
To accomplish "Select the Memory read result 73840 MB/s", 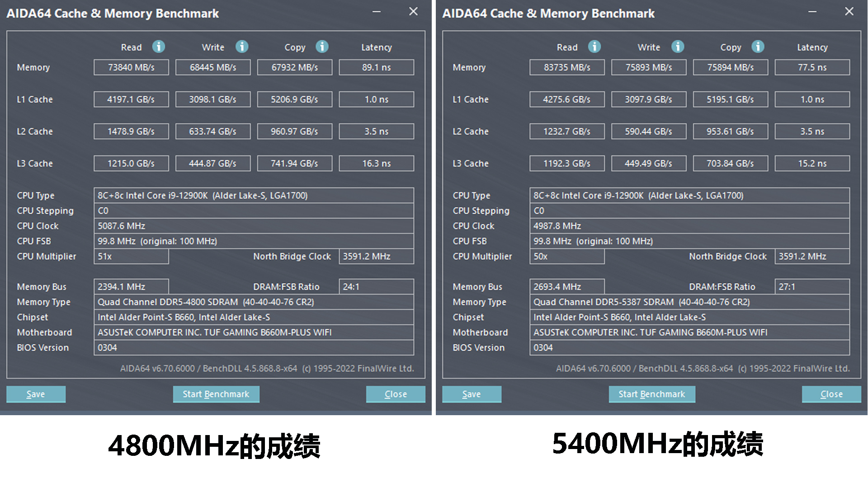I will pyautogui.click(x=131, y=67).
